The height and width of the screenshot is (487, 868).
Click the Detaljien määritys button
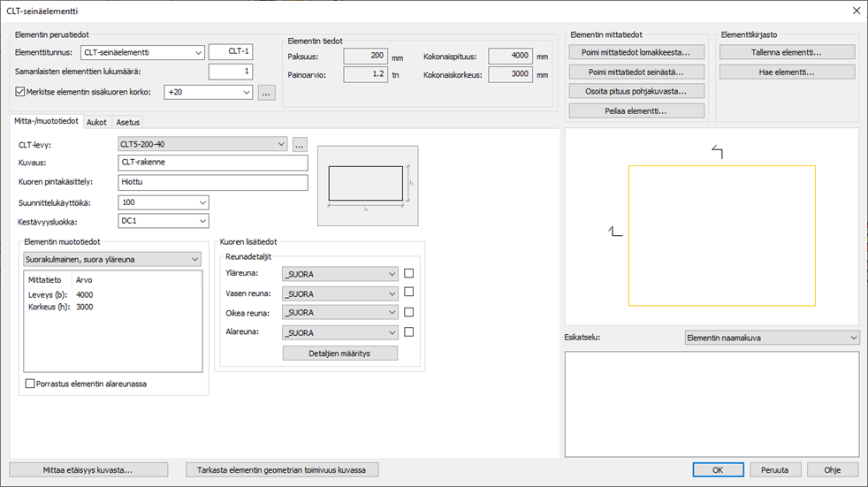[340, 354]
